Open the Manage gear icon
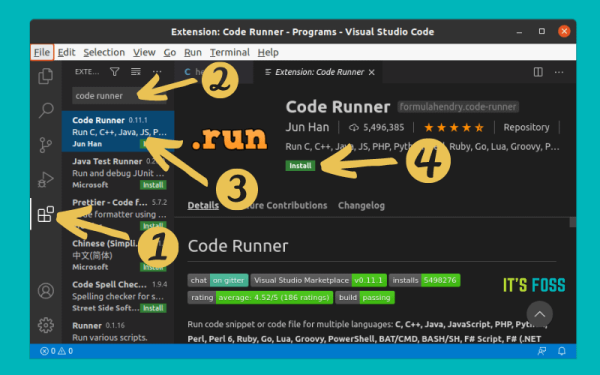Viewport: 600px width, 375px height. (46, 325)
